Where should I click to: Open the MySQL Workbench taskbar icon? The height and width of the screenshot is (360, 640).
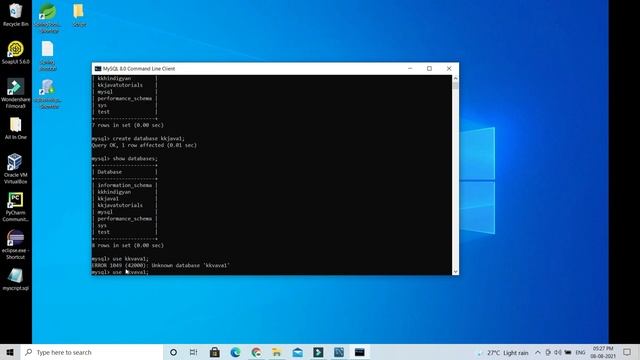[x=339, y=352]
